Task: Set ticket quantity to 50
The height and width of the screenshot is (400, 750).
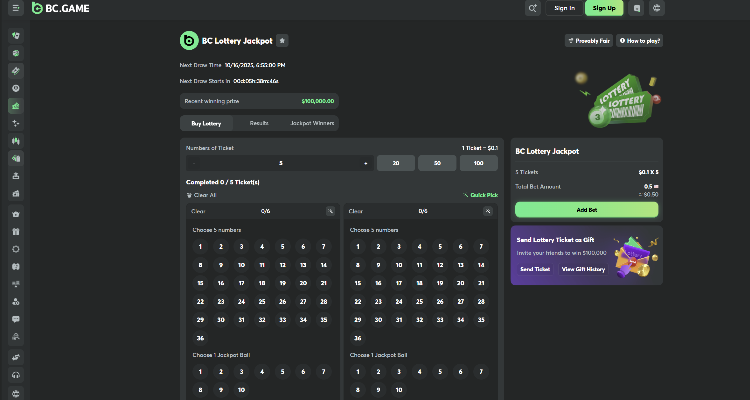Action: (437, 163)
